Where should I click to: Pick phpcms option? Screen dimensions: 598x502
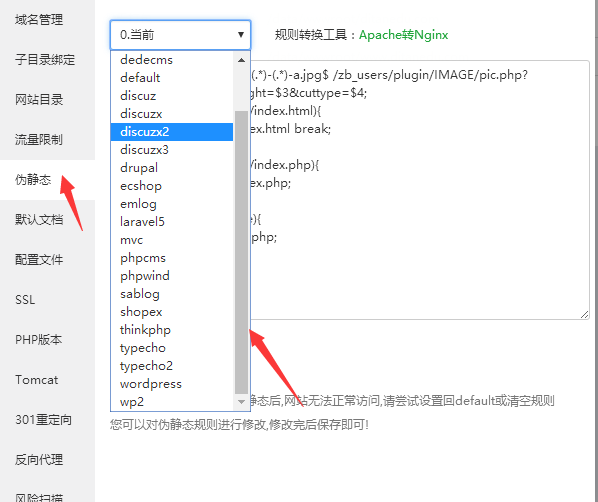pyautogui.click(x=172, y=258)
